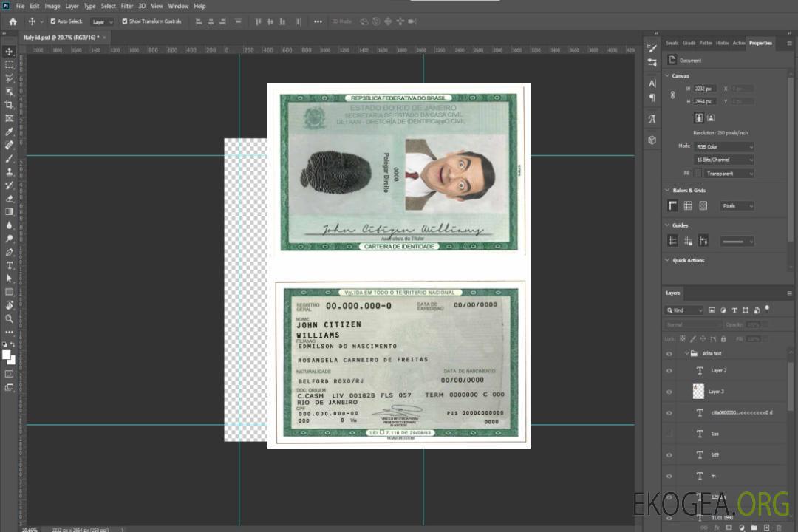
Task: Select the Gradient tool
Action: (x=9, y=212)
